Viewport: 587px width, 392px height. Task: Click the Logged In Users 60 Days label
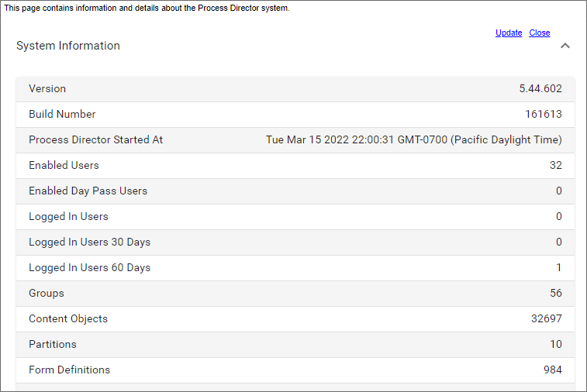click(89, 267)
